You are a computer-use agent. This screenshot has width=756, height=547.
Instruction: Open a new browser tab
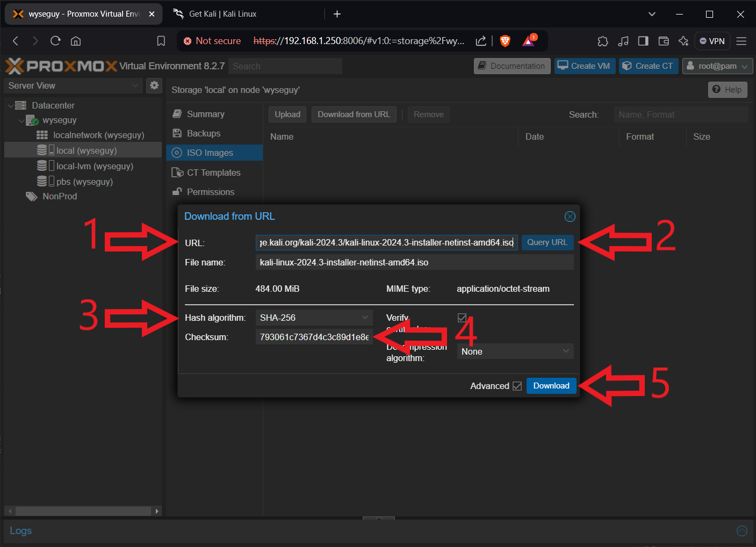click(337, 14)
